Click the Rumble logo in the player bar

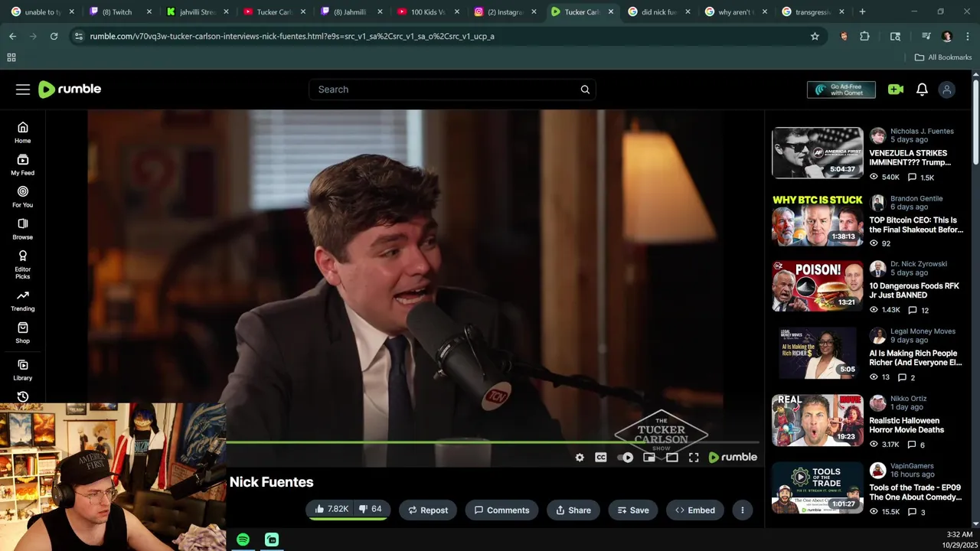click(x=733, y=458)
